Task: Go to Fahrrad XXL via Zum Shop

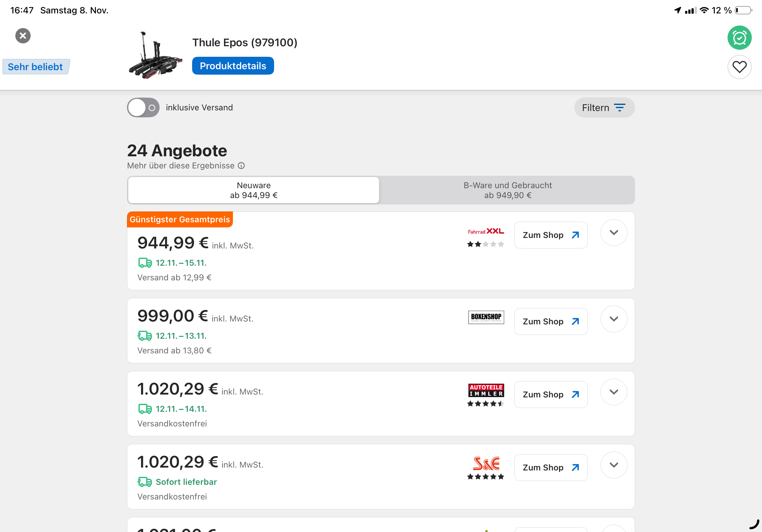Action: (550, 235)
